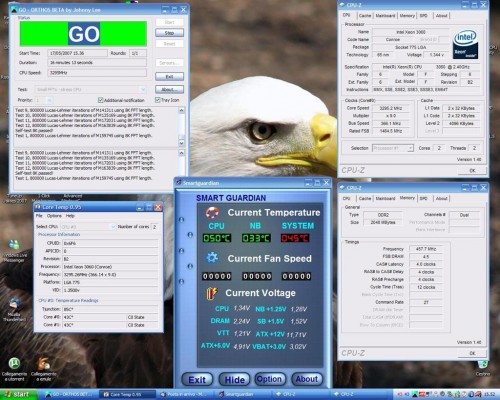
Task: Click the taskbar clock showing 15.52
Action: (489, 395)
